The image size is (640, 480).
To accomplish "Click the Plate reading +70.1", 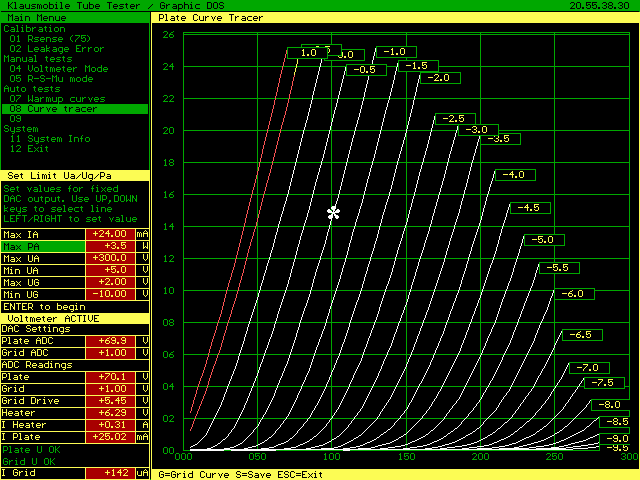I will (x=110, y=377).
